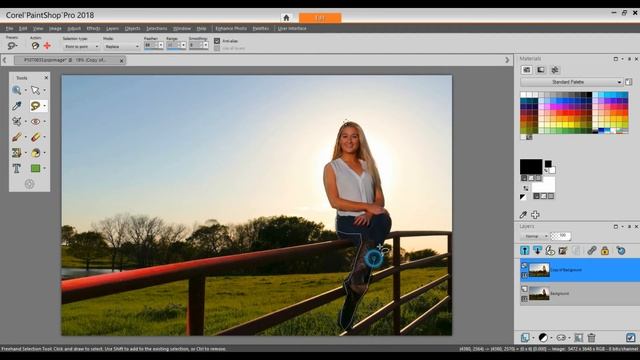Screen dimensions: 640x360
Task: Click Move Layer Down arrow icon
Action: 537,250
